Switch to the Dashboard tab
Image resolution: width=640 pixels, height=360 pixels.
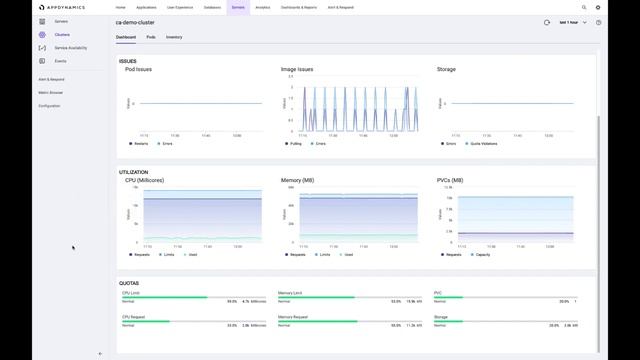[x=126, y=37]
